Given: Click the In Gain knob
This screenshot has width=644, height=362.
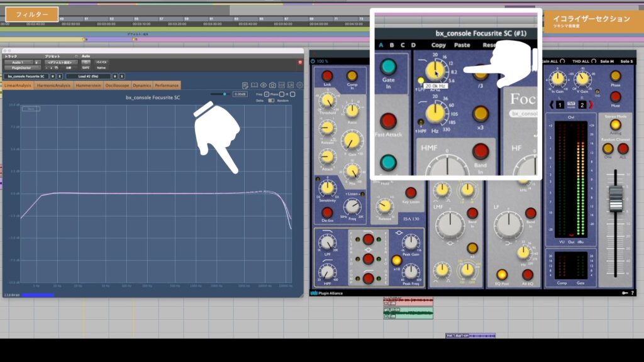Looking at the screenshot, I should (x=558, y=79).
